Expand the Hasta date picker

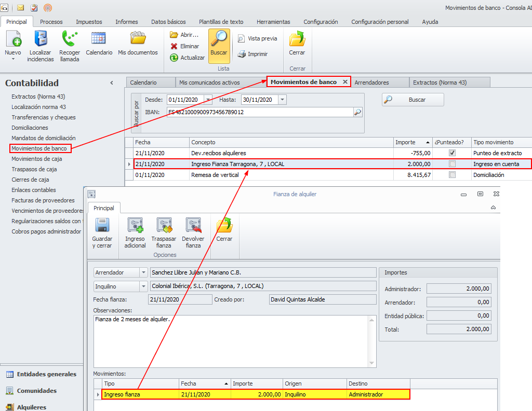coord(282,100)
